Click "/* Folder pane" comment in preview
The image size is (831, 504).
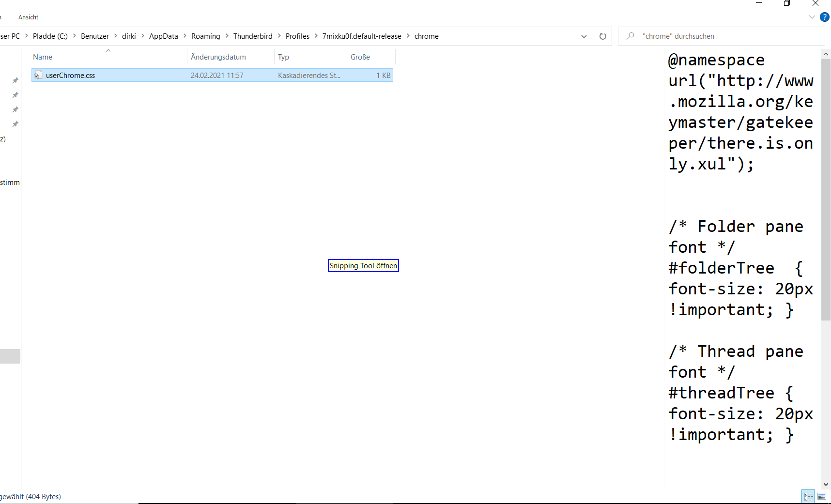(736, 227)
